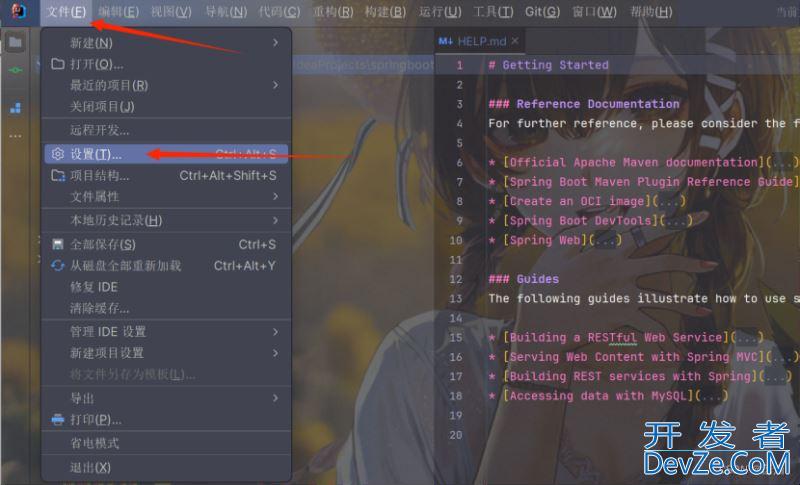Expand the 管理 IDE 设置 submenu arrow
Viewport: 800px width, 485px height.
(x=276, y=332)
